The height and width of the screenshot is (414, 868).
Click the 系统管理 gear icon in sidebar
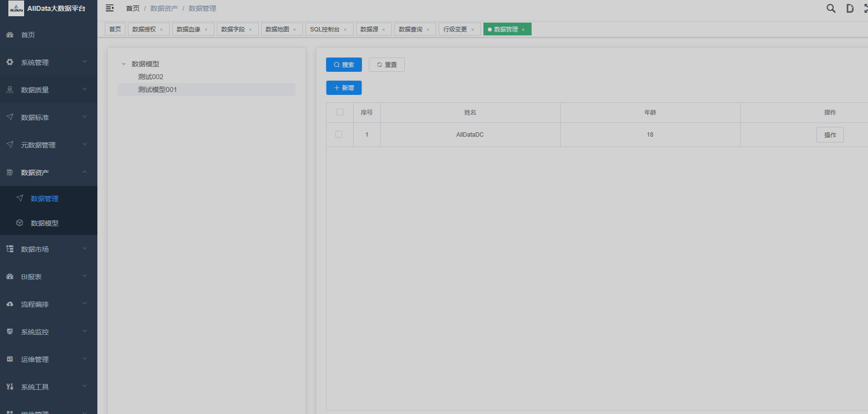[10, 62]
